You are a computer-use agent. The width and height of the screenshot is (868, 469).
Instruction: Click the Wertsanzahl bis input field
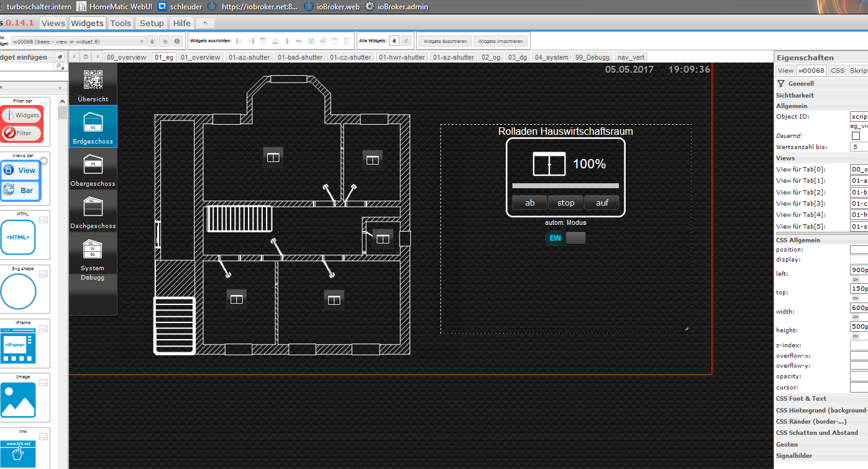tap(858, 147)
